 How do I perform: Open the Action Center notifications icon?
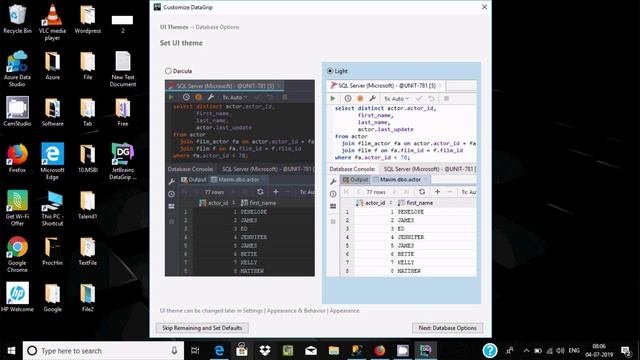[x=625, y=351]
